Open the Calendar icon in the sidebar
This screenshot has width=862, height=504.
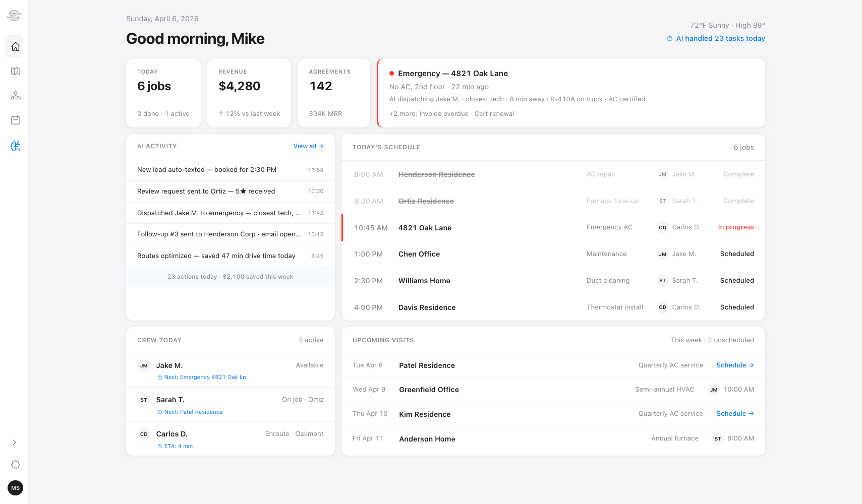(x=15, y=120)
